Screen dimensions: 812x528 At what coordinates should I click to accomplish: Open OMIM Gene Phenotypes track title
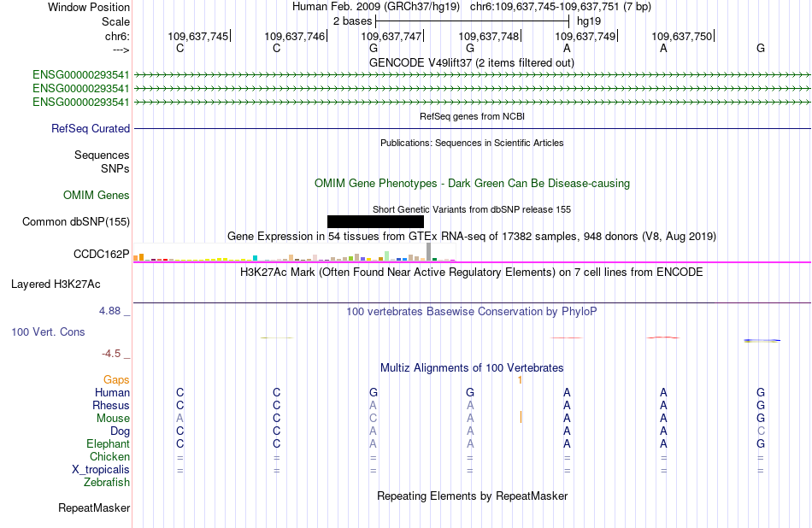point(472,183)
